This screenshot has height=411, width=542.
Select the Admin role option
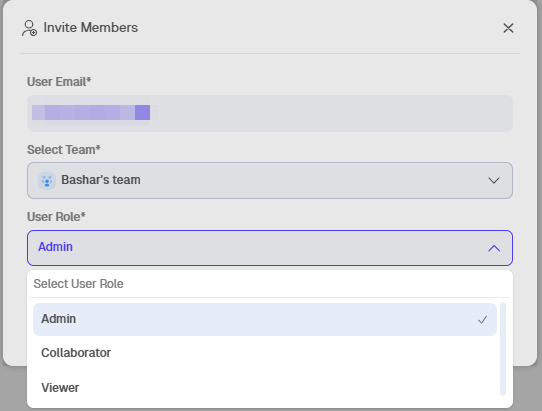coord(265,319)
